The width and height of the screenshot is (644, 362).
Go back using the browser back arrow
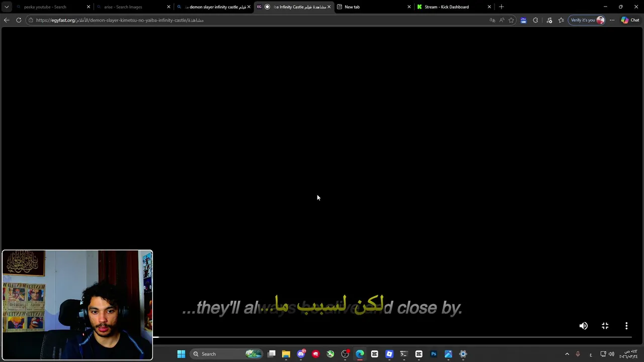(7, 20)
